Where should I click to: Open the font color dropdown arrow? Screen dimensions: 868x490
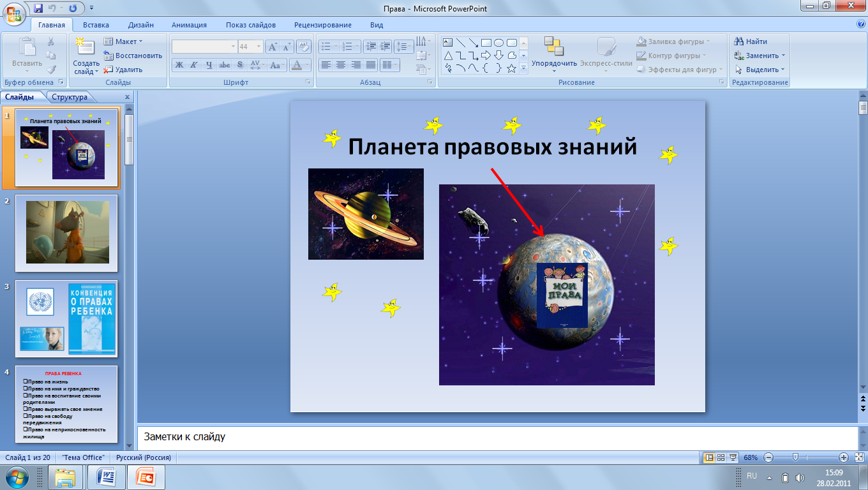(x=308, y=65)
